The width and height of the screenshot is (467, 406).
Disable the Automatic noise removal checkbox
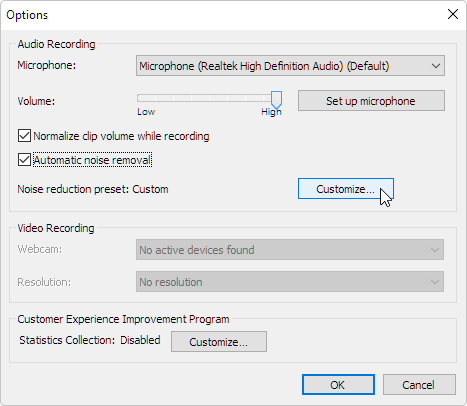click(x=24, y=160)
